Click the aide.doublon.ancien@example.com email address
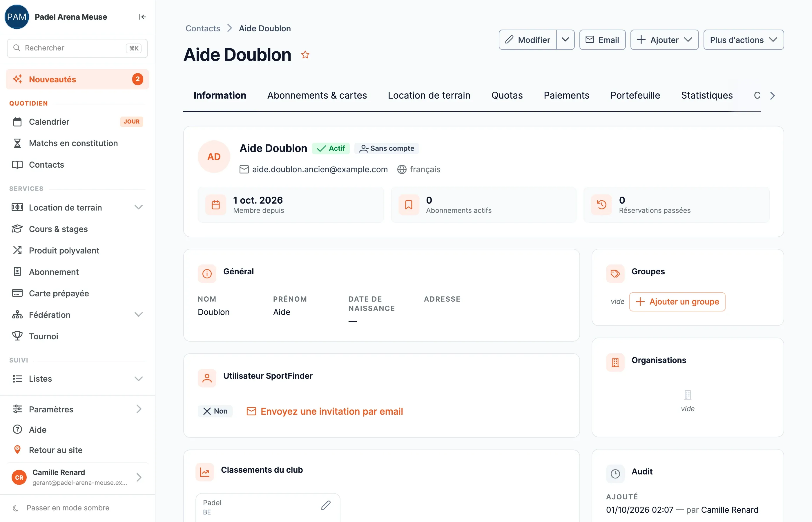This screenshot has width=812, height=522. (x=320, y=169)
